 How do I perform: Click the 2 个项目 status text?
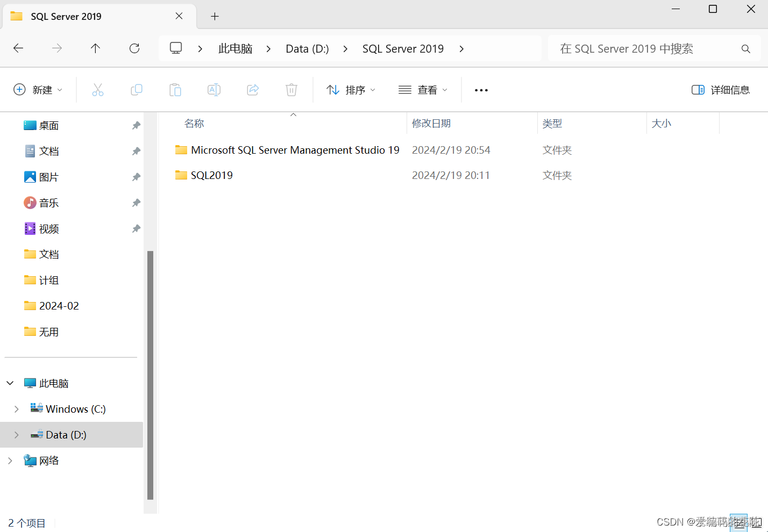click(27, 523)
